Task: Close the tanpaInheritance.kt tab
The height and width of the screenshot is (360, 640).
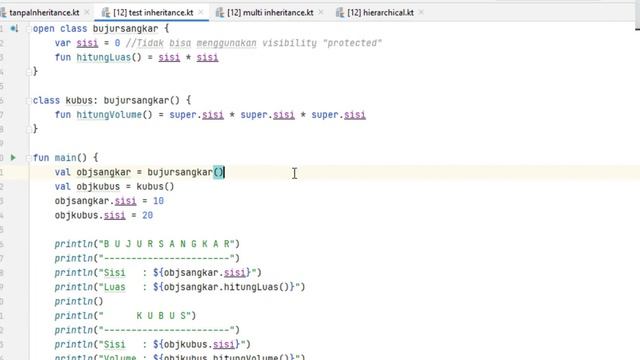Action: coord(87,13)
